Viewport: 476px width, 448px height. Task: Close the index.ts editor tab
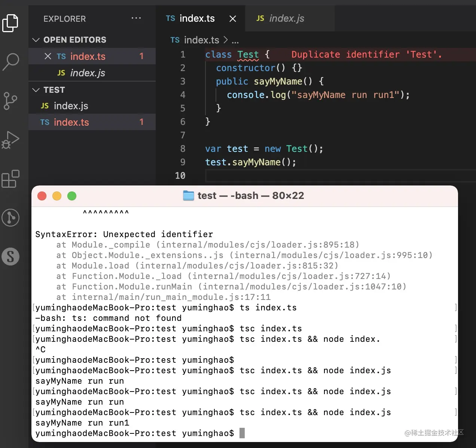(233, 19)
